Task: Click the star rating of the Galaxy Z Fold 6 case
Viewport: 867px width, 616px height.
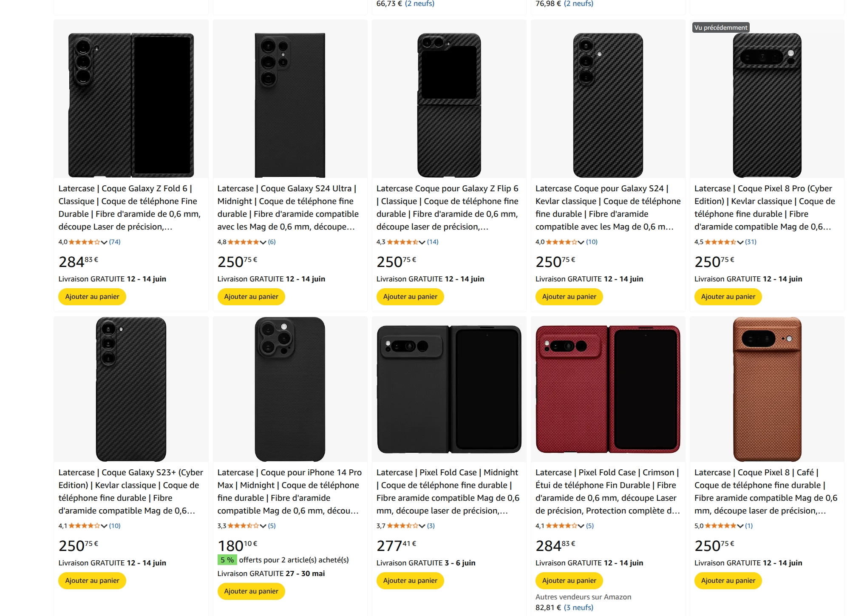Action: coord(84,242)
